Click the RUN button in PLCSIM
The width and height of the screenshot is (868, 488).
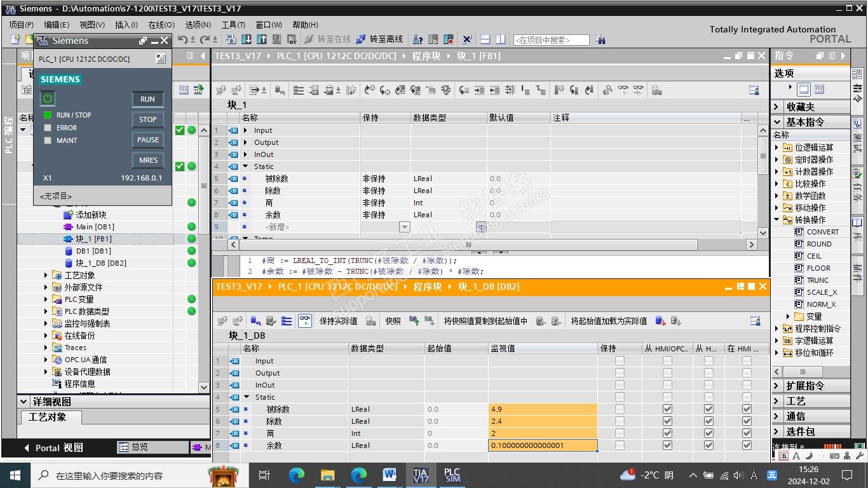tap(147, 99)
